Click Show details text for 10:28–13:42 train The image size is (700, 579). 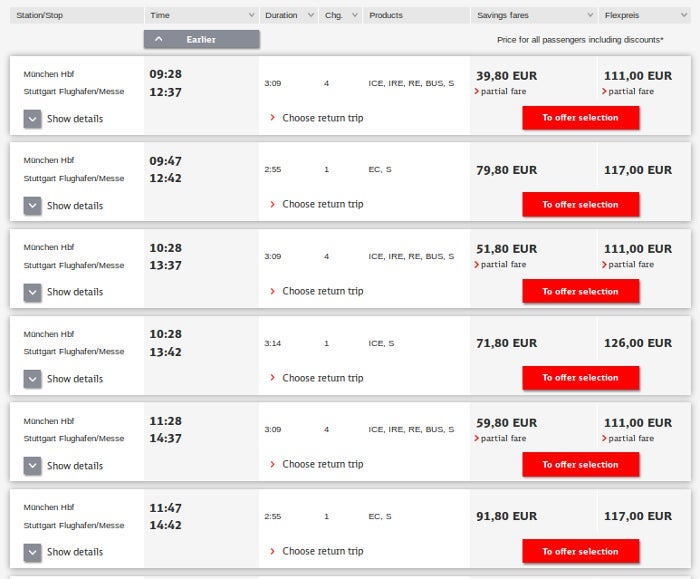tap(75, 379)
